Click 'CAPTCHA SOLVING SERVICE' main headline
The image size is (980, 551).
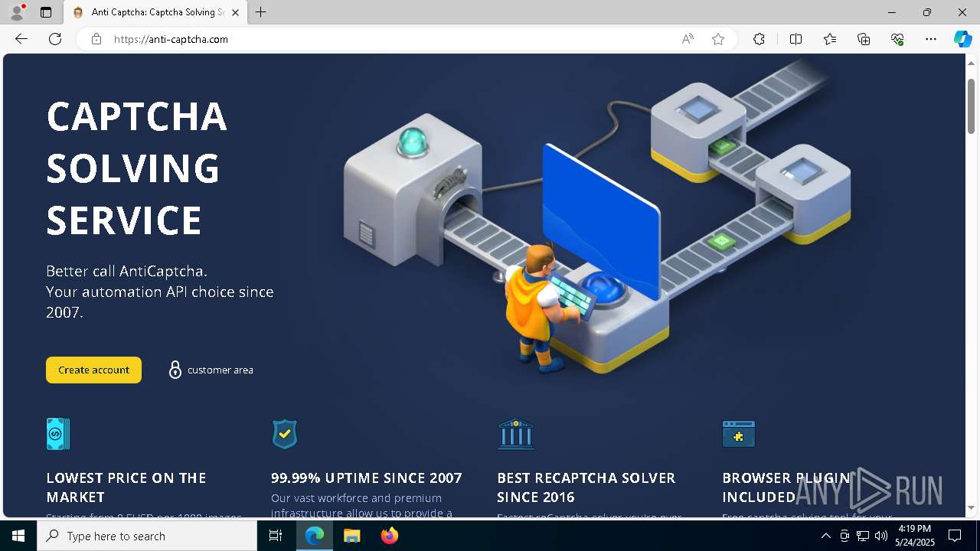point(137,168)
